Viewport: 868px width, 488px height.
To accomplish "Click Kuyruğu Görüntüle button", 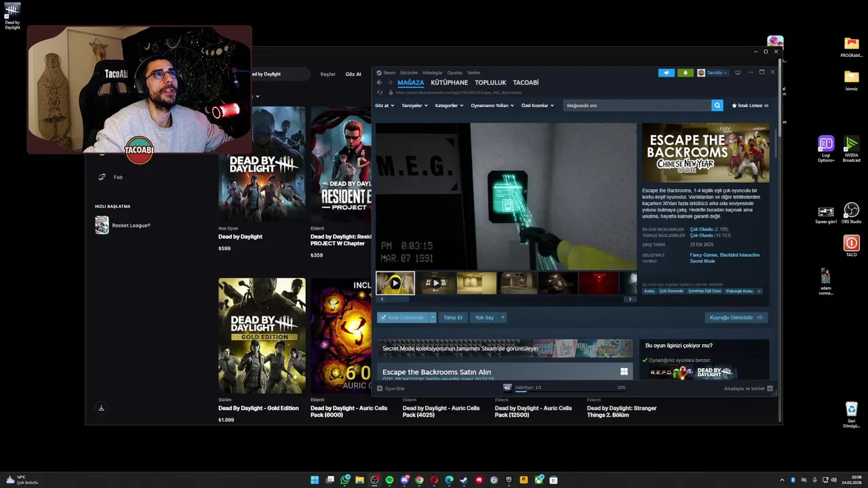I will (736, 317).
